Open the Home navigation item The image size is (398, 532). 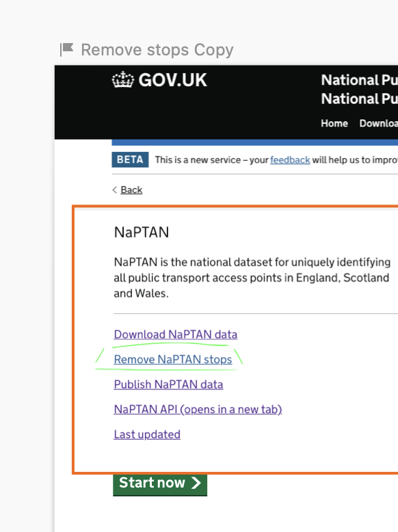pyautogui.click(x=334, y=123)
